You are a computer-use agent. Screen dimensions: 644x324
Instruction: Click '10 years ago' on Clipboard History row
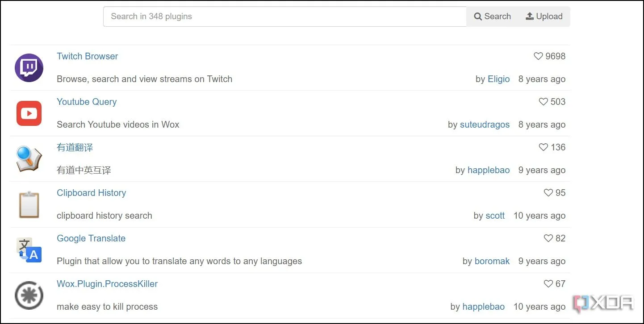point(539,216)
